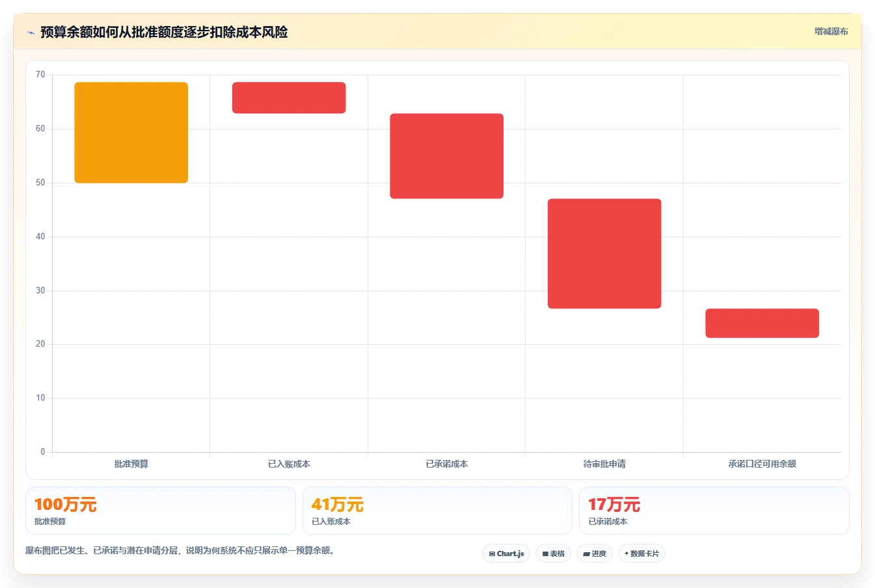Click the 表格 tag
875x588 pixels.
click(553, 554)
